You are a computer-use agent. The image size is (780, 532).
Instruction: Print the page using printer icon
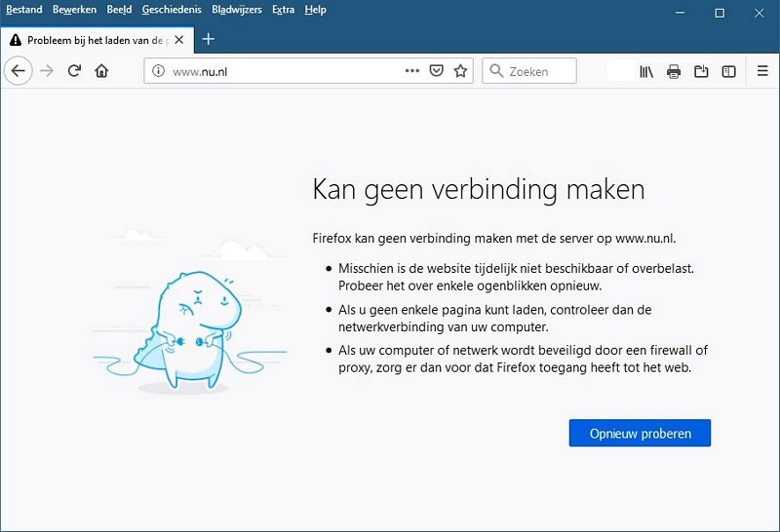coord(674,71)
